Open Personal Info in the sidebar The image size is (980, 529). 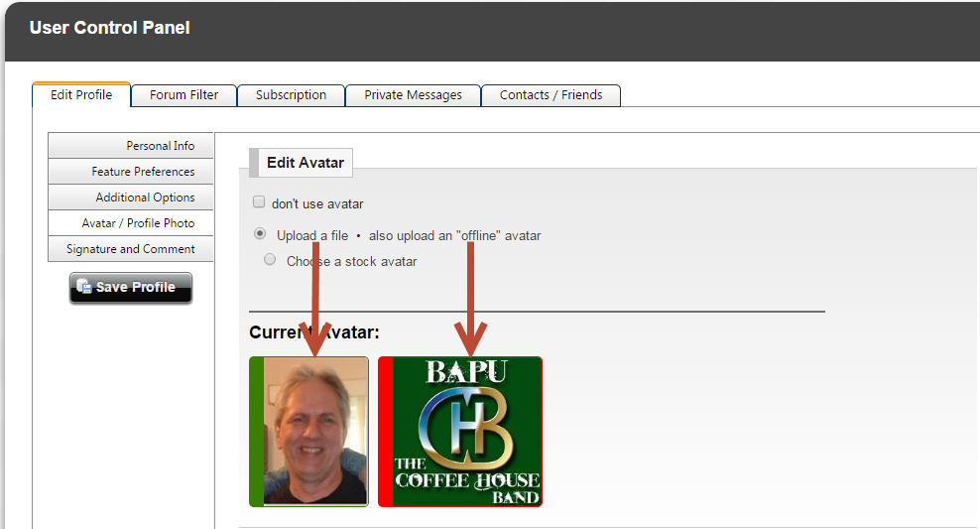131,146
